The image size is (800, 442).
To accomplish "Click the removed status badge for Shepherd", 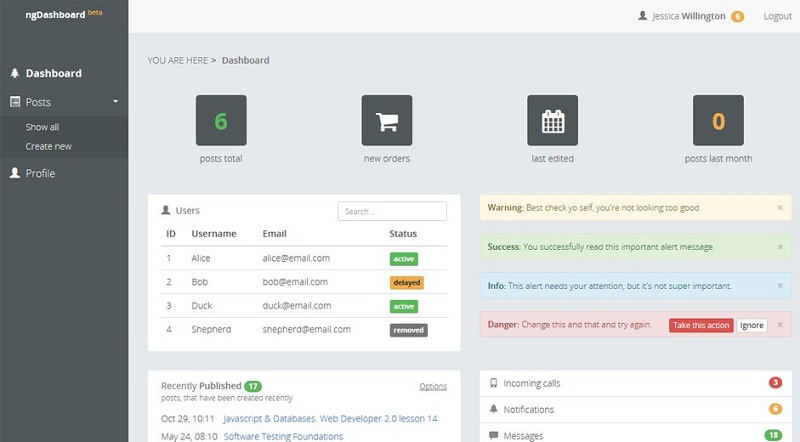I will point(409,330).
